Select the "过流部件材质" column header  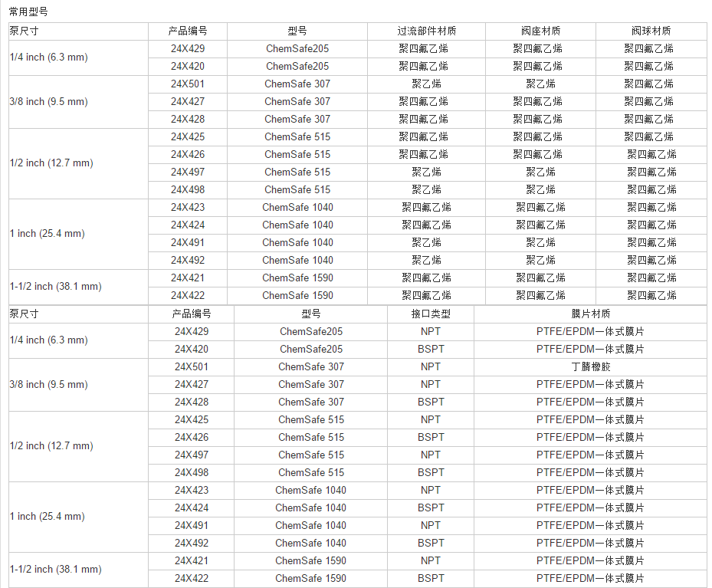tap(426, 31)
